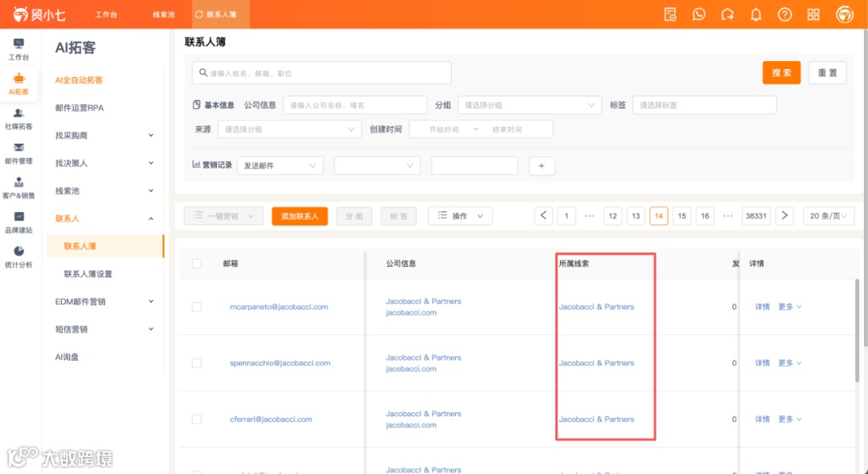
Task: Open email mcarpaneto@jacobacci.com
Action: point(279,307)
